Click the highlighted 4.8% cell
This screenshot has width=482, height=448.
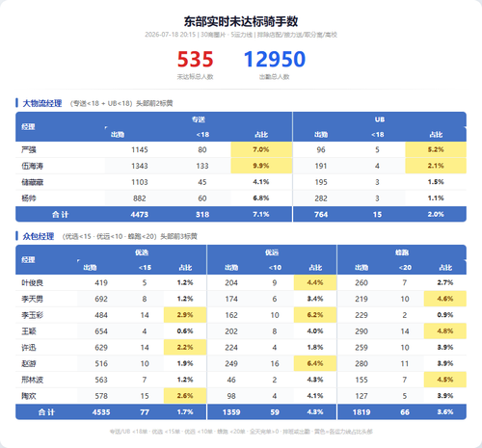click(x=445, y=331)
